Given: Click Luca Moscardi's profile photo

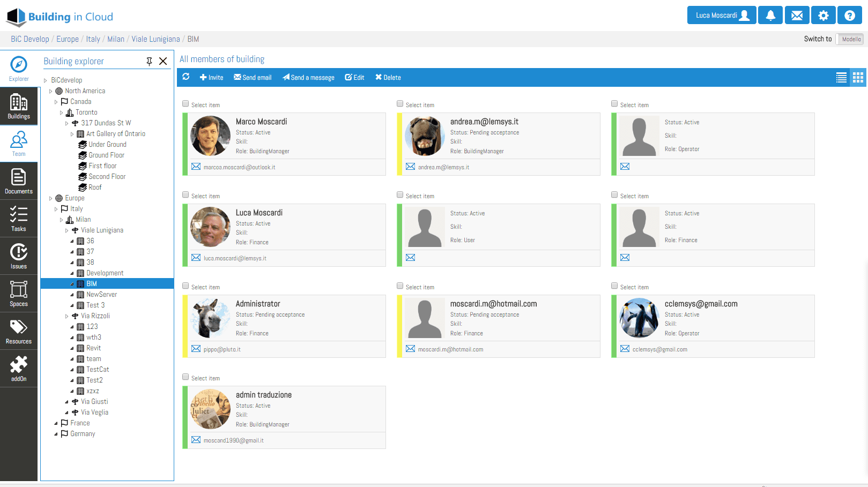Looking at the screenshot, I should coord(210,227).
